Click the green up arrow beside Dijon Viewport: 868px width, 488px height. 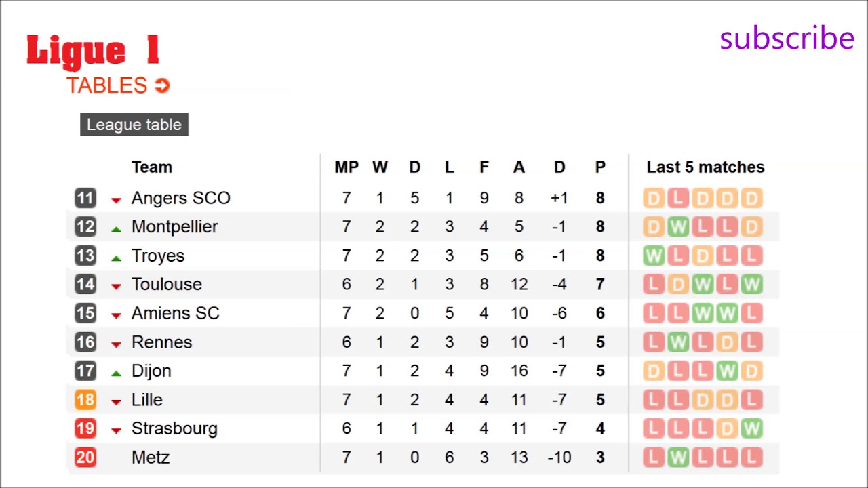116,372
